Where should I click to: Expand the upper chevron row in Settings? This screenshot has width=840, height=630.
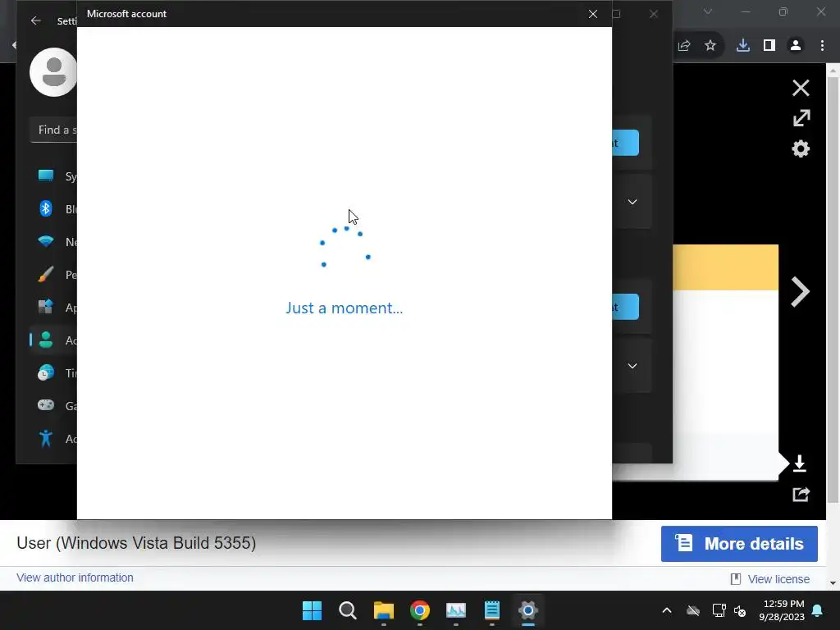(632, 202)
